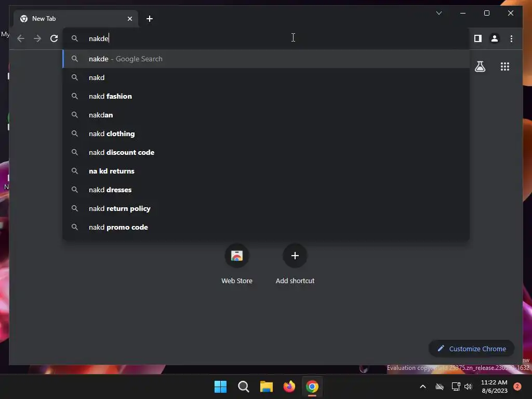Open the Windows Start menu
The image size is (532, 399).
220,387
